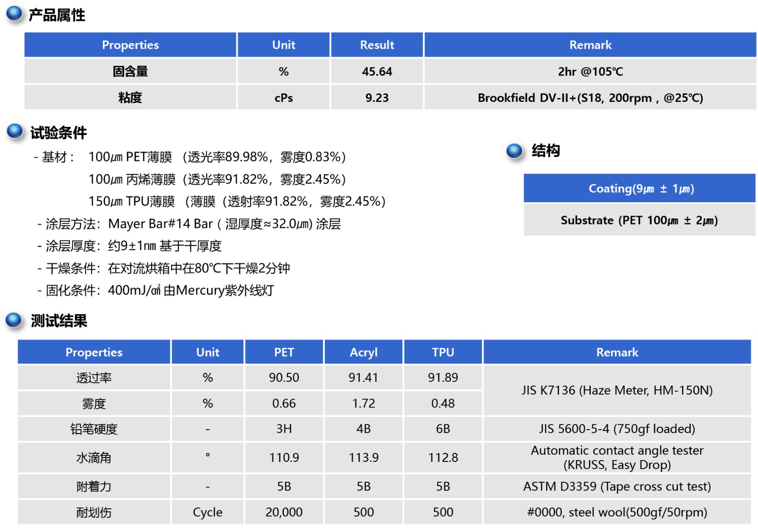The image size is (758, 532).
Task: Select the 铅笔硬度 row label
Action: (94, 429)
